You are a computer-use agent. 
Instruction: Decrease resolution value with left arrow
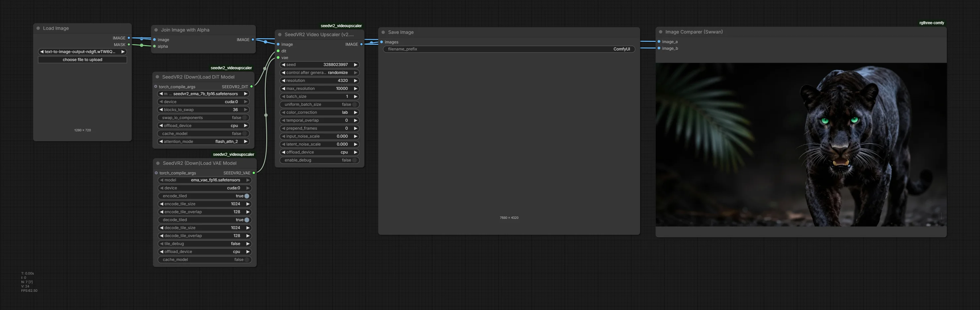click(283, 81)
